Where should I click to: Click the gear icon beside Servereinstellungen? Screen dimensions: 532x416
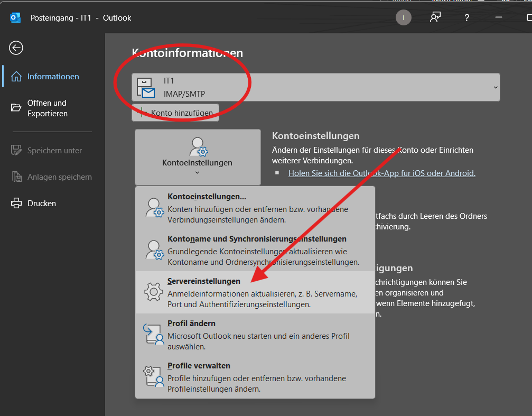click(x=154, y=292)
